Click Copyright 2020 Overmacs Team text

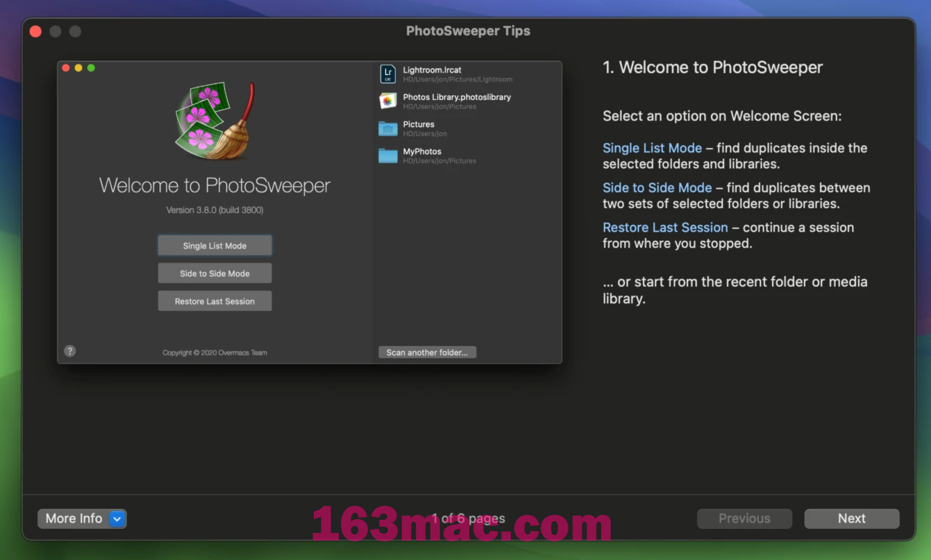(215, 353)
